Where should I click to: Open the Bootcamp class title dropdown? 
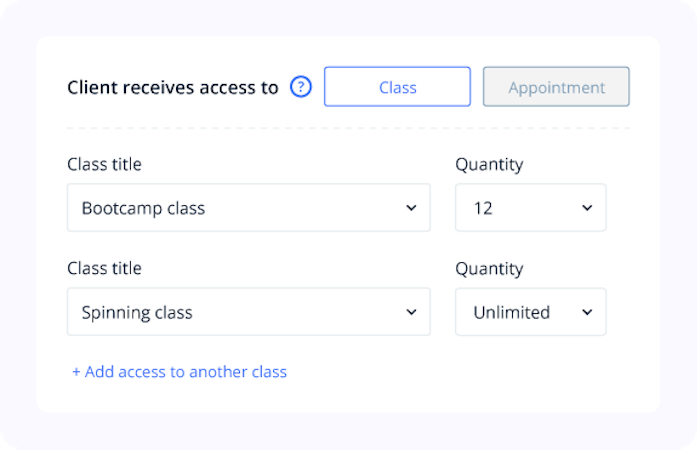pos(248,208)
